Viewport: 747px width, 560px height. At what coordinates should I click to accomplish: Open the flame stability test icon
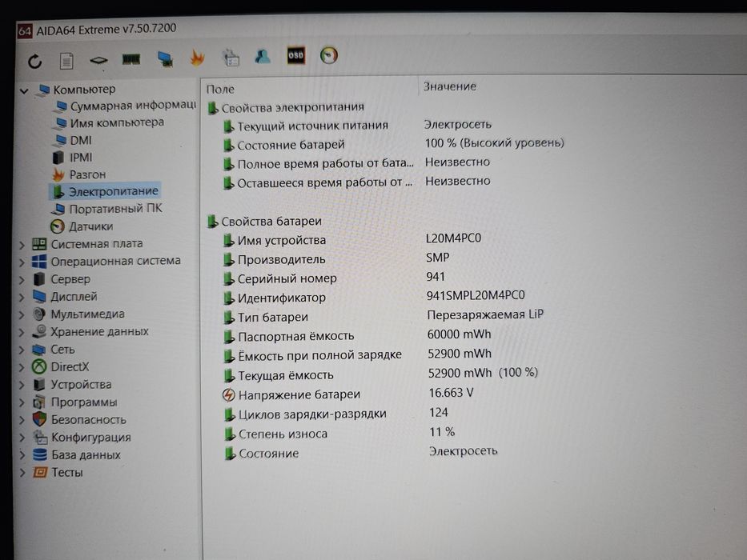click(x=197, y=58)
